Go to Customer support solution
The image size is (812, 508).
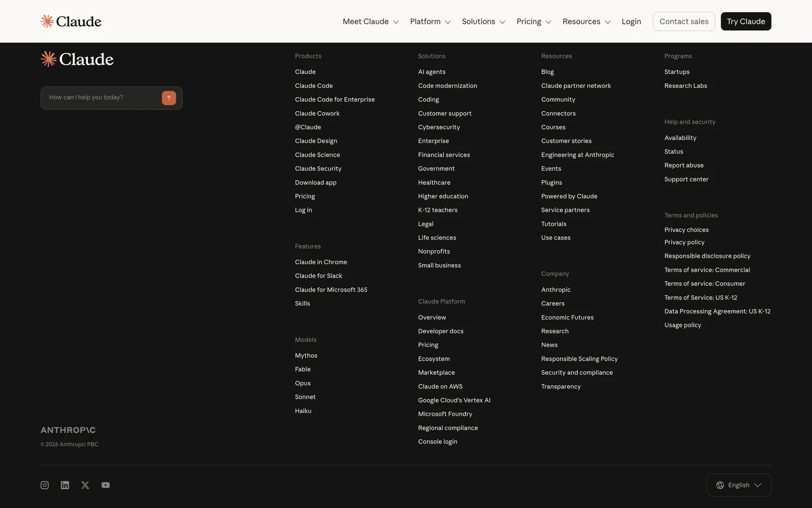tap(445, 114)
